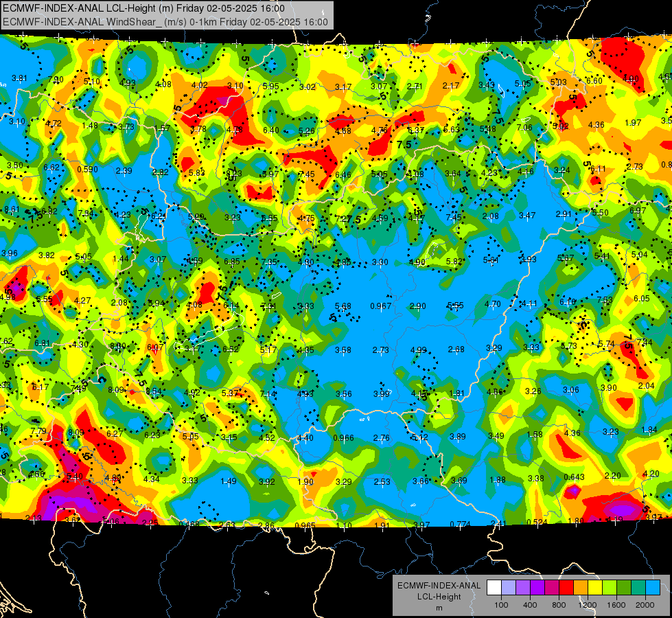This screenshot has width=672, height=618.
Task: Select the red legend color swatch
Action: 566,588
